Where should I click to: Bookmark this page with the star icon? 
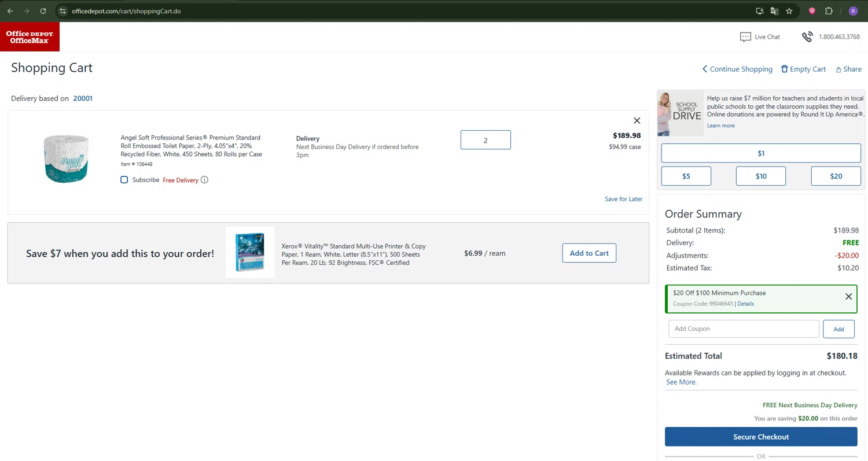(789, 11)
